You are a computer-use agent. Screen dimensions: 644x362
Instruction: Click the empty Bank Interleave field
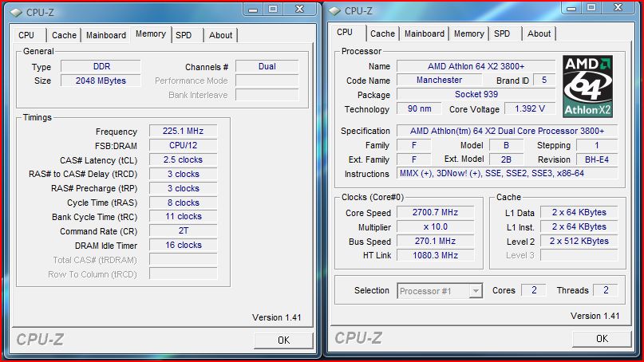267,95
